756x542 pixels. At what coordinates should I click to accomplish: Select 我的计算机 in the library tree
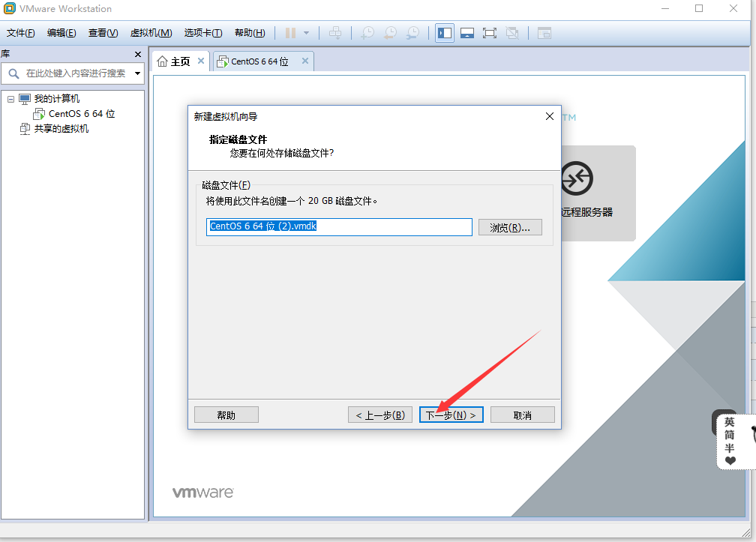pyautogui.click(x=57, y=99)
